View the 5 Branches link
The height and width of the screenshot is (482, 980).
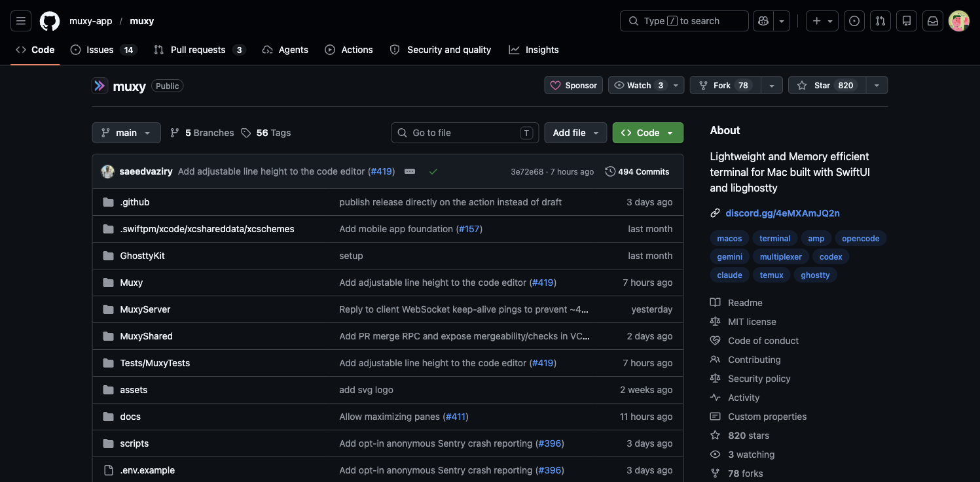[202, 133]
